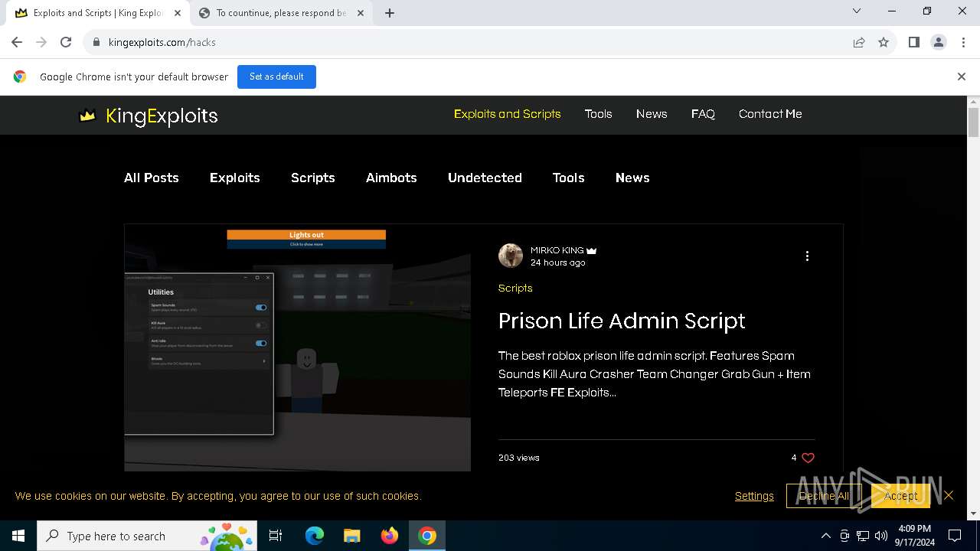Click the taskbar search box
This screenshot has height=551, width=980.
pos(146,536)
